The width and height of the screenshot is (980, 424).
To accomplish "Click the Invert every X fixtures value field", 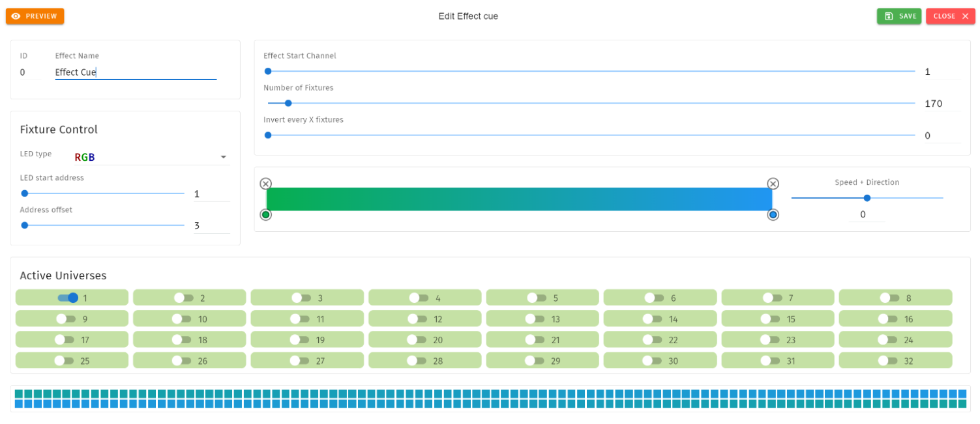I will click(942, 135).
